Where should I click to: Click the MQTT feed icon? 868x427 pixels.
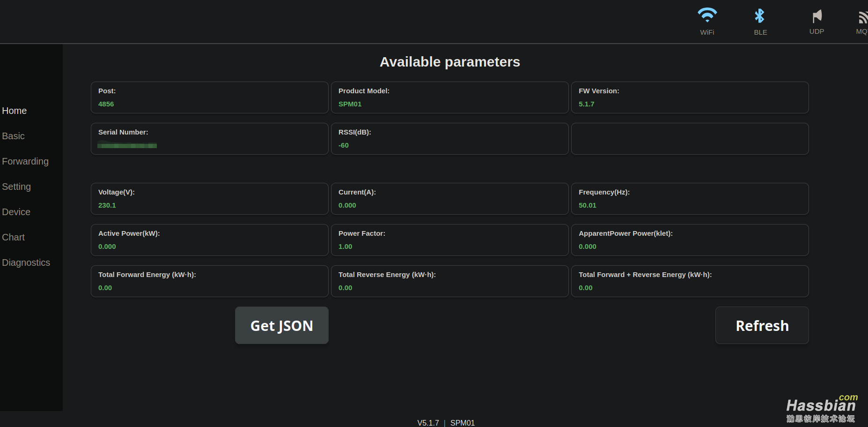coord(862,18)
